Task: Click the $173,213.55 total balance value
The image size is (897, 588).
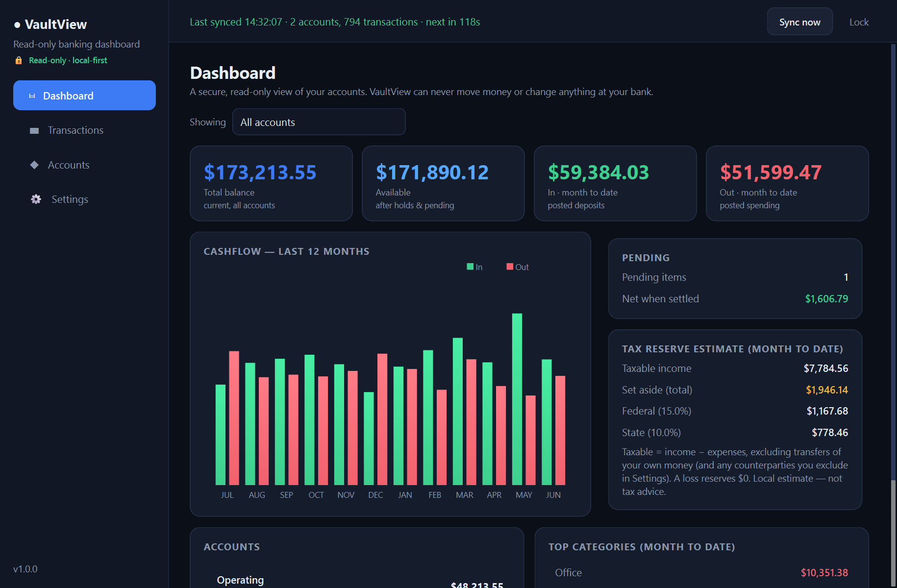Action: (260, 172)
